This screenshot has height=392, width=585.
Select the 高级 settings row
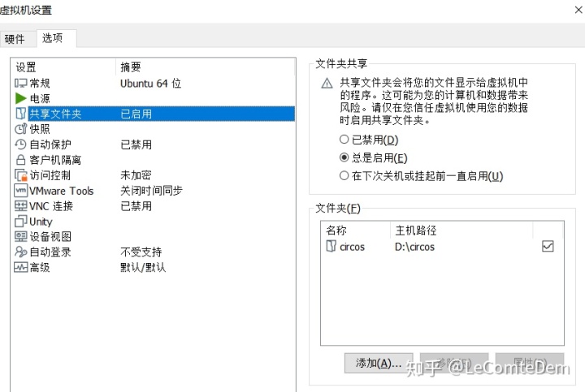pos(154,267)
